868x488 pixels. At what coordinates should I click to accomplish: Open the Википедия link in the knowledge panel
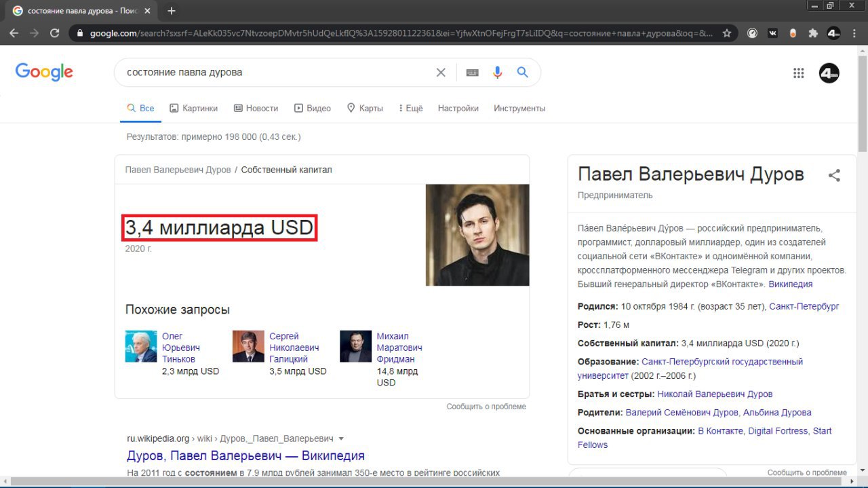coord(790,284)
